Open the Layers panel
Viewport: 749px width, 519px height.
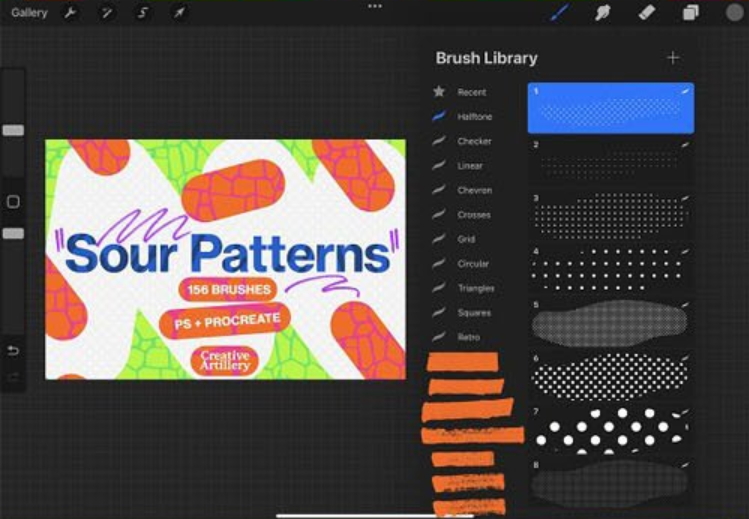[690, 13]
